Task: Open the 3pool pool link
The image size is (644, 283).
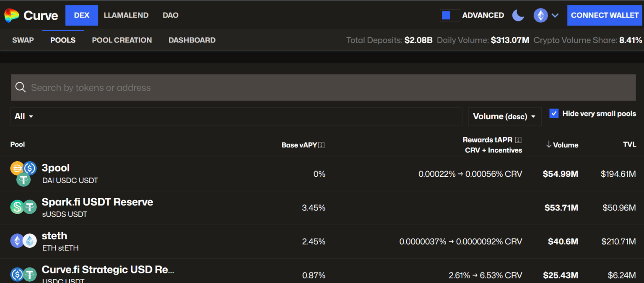Action: pyautogui.click(x=56, y=168)
